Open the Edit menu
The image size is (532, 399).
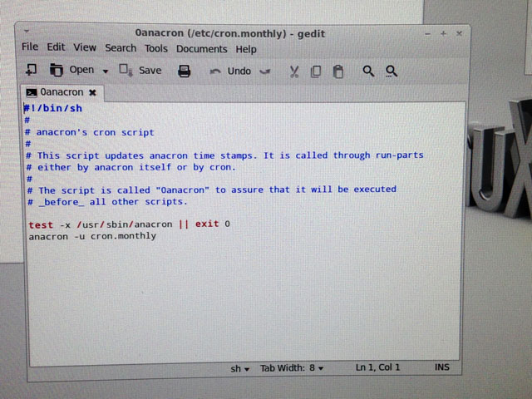tap(56, 47)
